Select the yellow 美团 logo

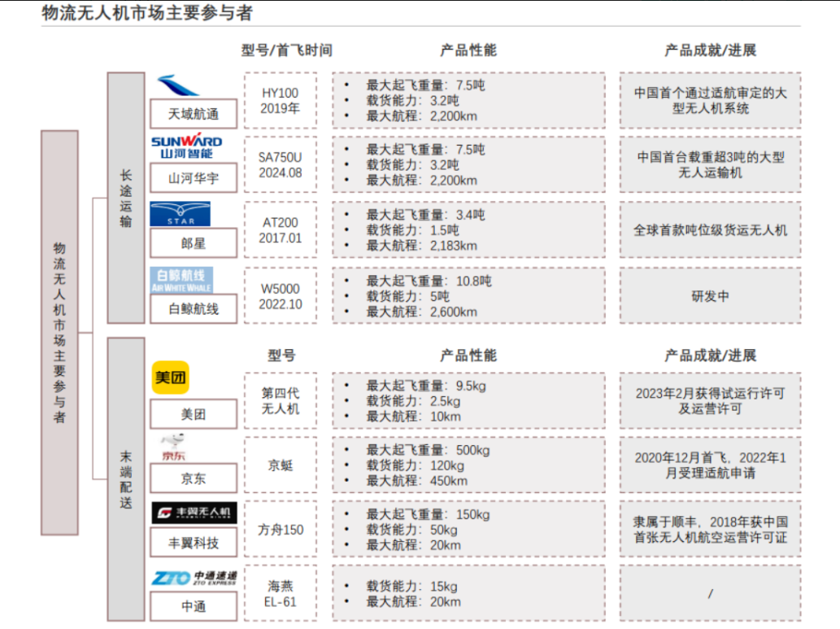pos(170,378)
